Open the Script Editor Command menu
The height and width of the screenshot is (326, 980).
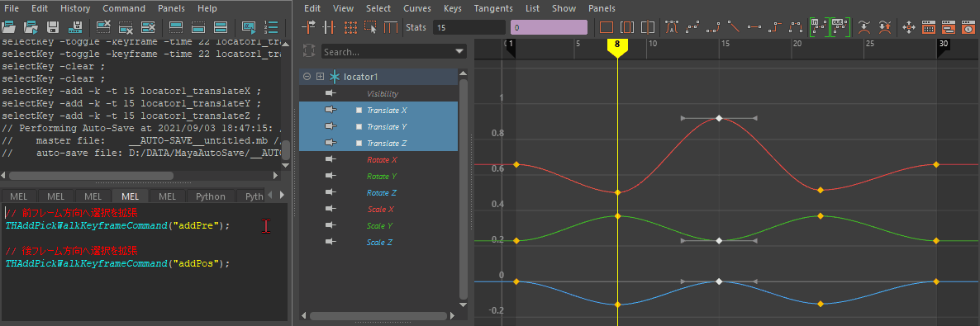coord(124,9)
